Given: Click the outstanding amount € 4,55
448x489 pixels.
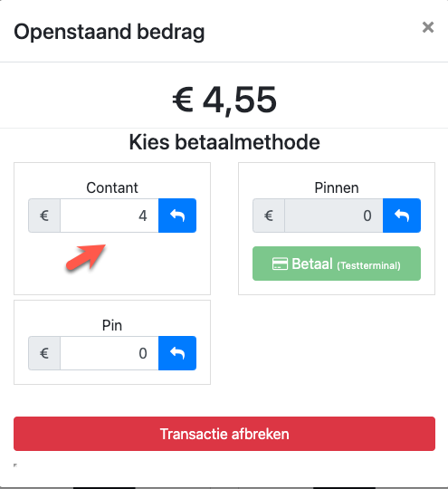Looking at the screenshot, I should [x=224, y=100].
